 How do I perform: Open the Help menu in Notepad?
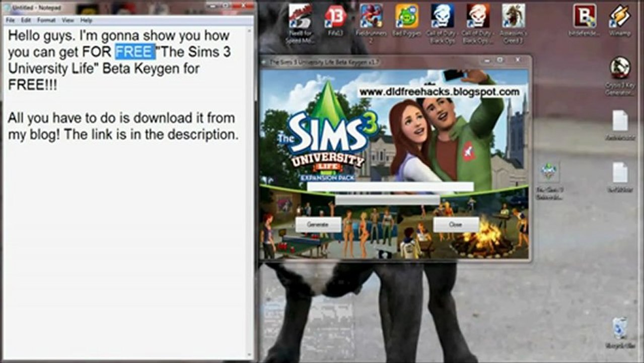pyautogui.click(x=86, y=20)
